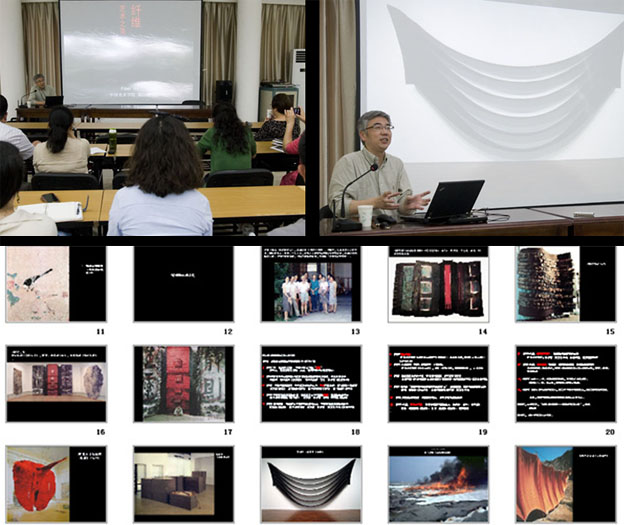The height and width of the screenshot is (525, 624).
Task: Open the slide with the orange curtain
Action: pos(565,484)
